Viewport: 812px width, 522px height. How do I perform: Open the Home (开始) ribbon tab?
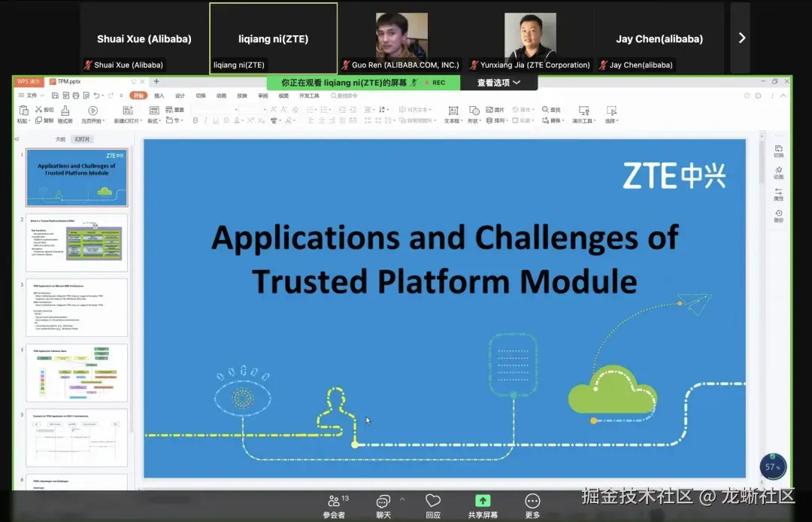pos(138,96)
